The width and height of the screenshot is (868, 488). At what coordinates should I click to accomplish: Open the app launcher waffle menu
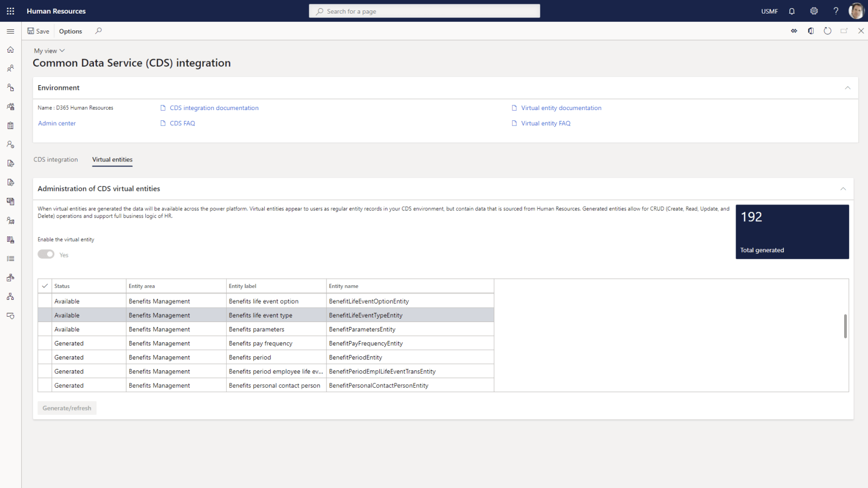pos(10,11)
